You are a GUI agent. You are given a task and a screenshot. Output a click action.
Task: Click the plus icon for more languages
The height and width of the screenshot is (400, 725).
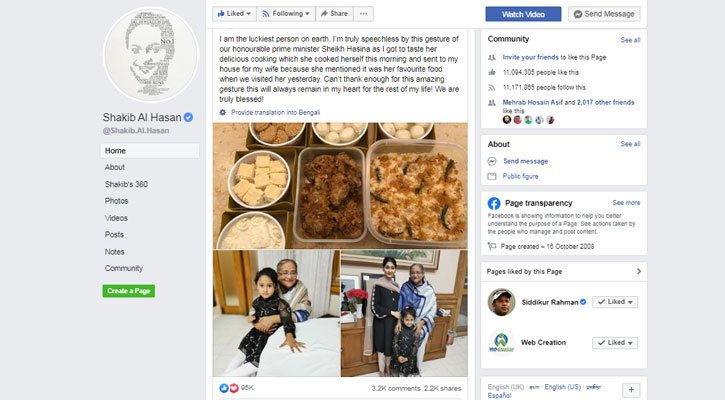[631, 389]
